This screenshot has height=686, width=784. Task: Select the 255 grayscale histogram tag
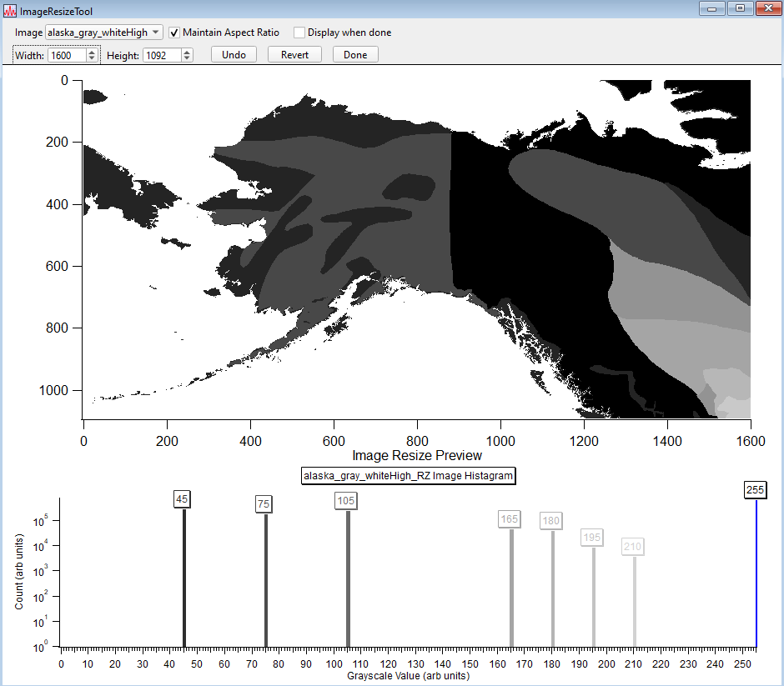coord(755,490)
